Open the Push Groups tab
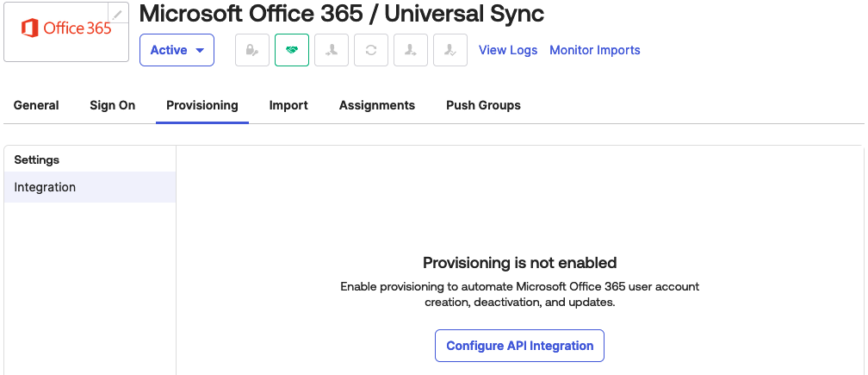This screenshot has width=868, height=375. coord(483,105)
